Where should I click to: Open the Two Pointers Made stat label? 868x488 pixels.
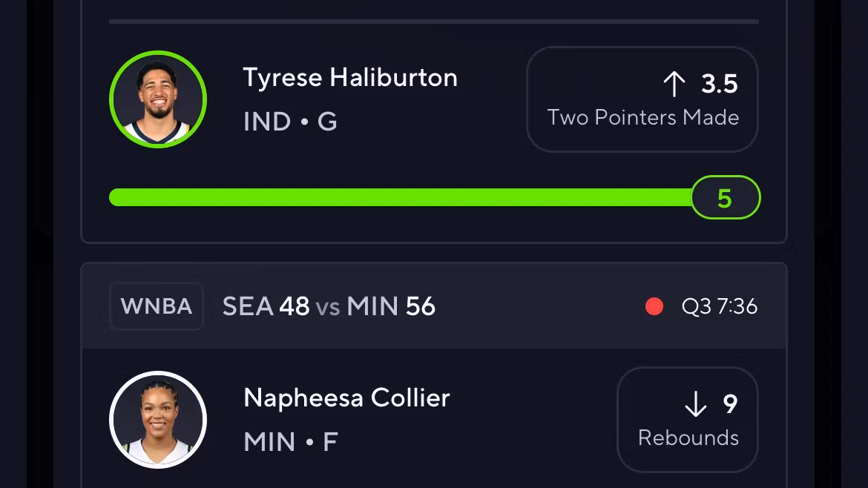[x=642, y=117]
